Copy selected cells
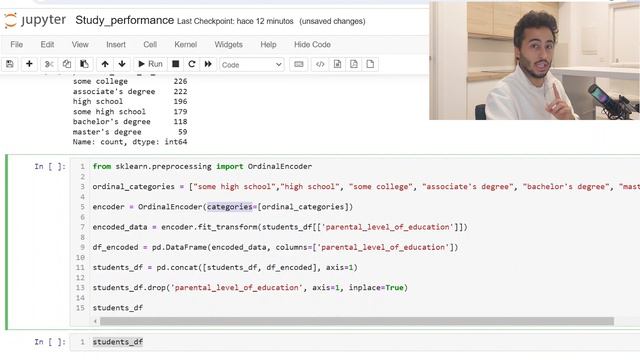640x360 pixels. (x=67, y=64)
